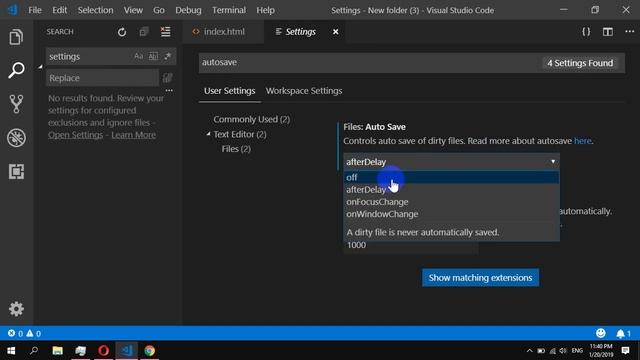
Task: Open File Explorer from taskbar
Action: pos(58,351)
